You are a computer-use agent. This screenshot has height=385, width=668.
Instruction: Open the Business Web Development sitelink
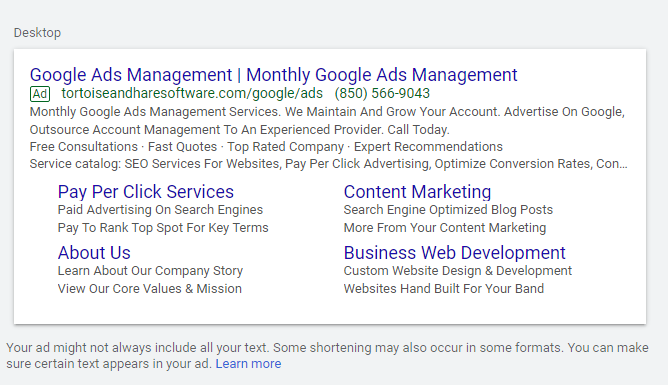(x=455, y=253)
